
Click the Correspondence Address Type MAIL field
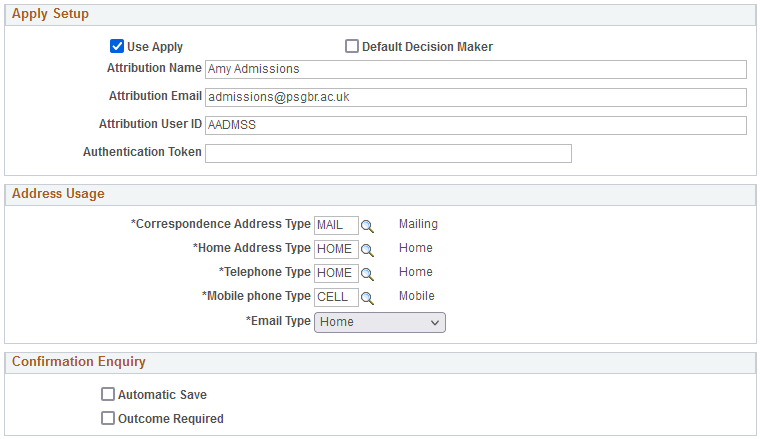[x=336, y=225]
